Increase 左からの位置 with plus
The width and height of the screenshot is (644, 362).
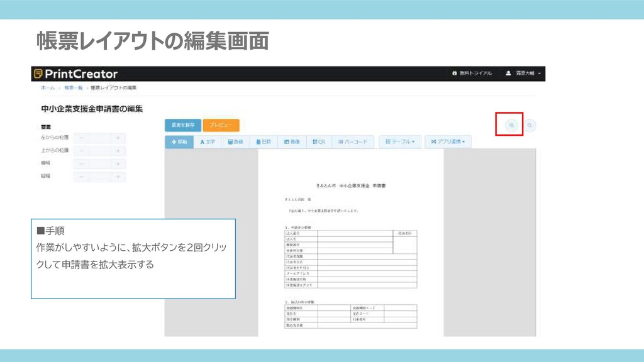(x=118, y=138)
